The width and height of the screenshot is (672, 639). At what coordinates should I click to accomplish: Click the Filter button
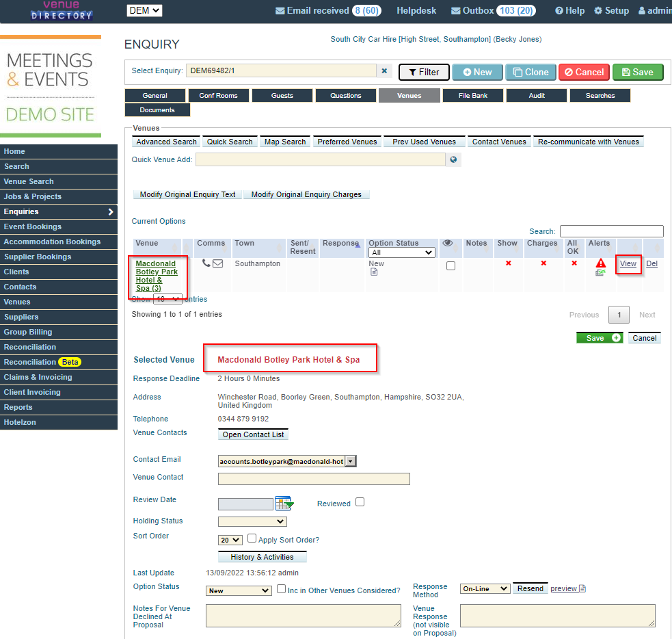[x=424, y=72]
